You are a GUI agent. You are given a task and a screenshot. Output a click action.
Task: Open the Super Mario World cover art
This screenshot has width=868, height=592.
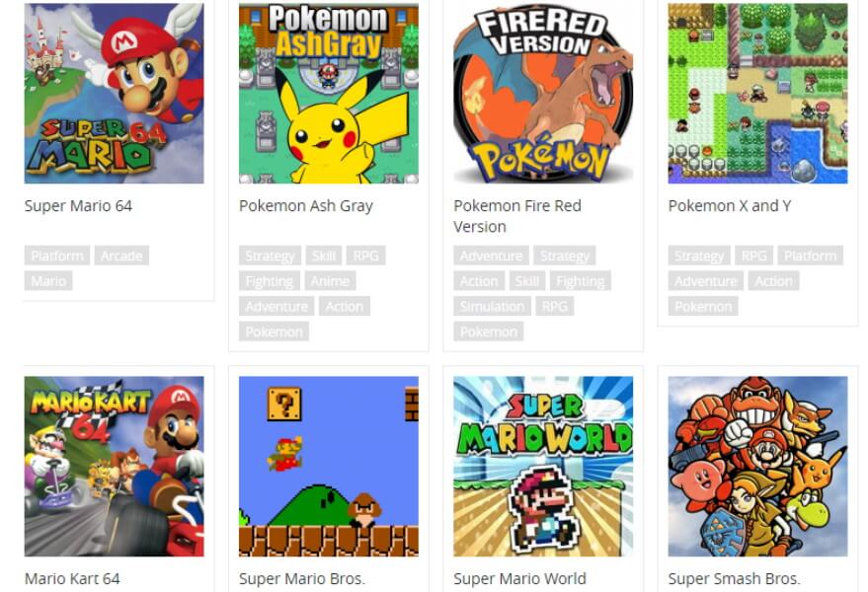click(x=543, y=467)
